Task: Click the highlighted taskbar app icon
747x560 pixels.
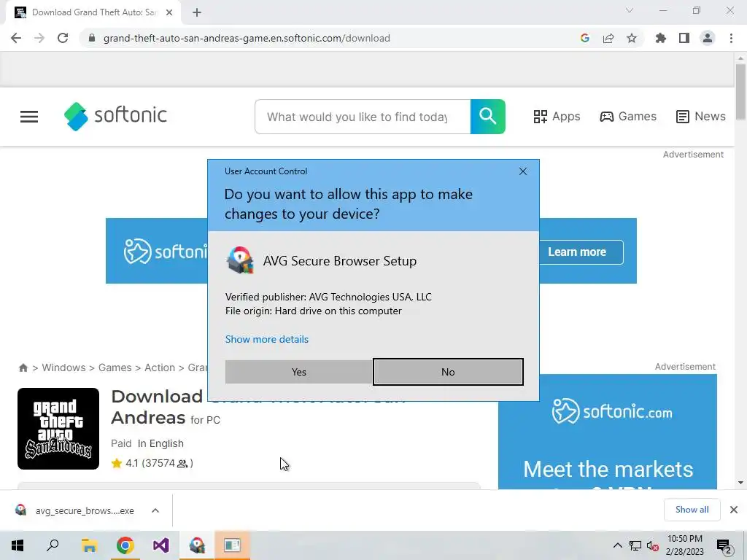Action: click(x=232, y=545)
